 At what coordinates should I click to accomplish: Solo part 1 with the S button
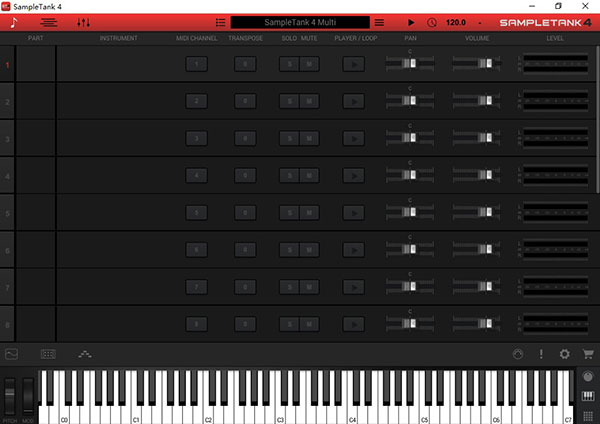pos(290,64)
